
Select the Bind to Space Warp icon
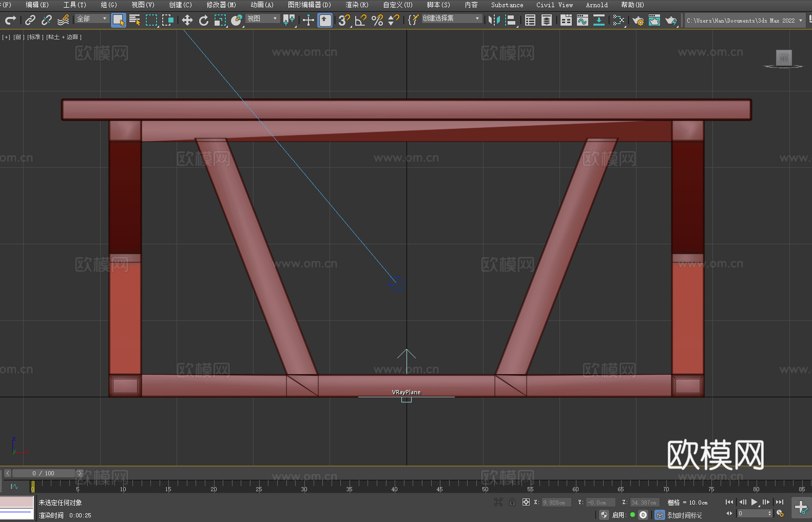(63, 20)
